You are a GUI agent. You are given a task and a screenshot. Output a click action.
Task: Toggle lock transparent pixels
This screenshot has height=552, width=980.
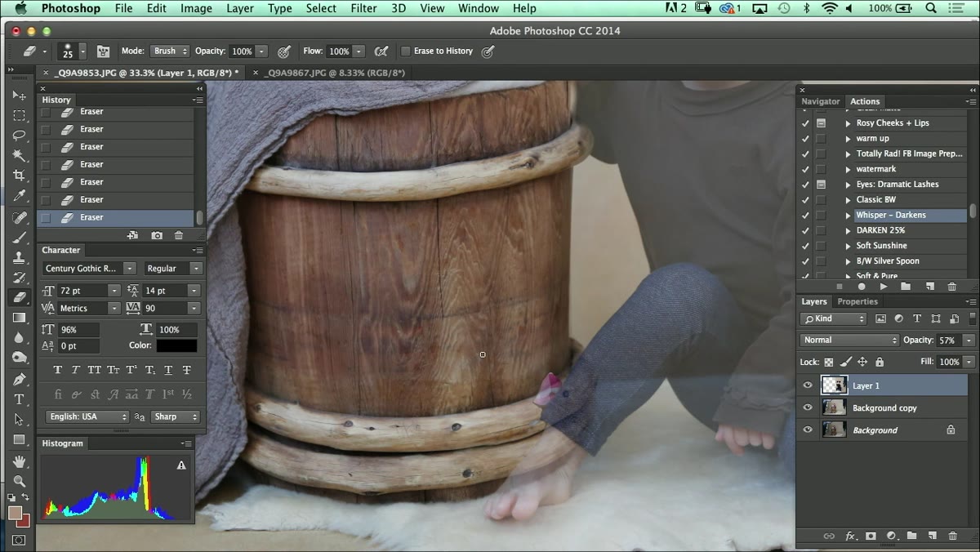(x=828, y=362)
